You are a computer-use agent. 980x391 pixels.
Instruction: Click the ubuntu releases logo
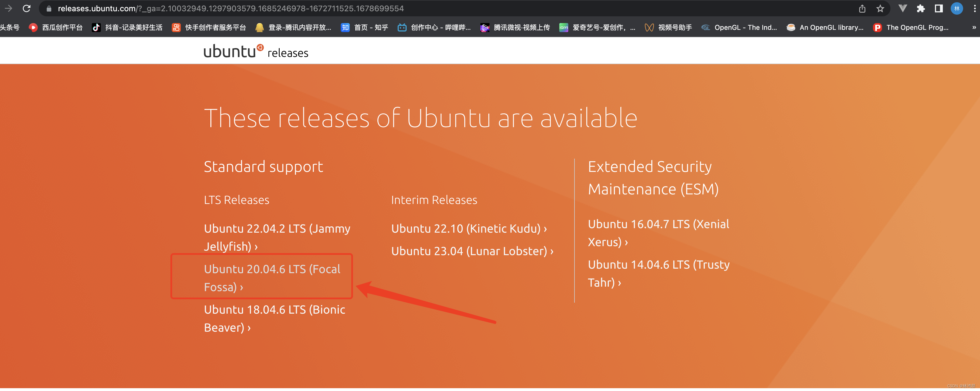pyautogui.click(x=256, y=51)
